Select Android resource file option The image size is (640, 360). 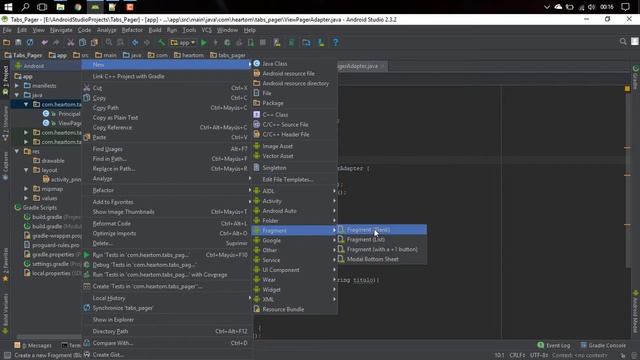point(295,73)
